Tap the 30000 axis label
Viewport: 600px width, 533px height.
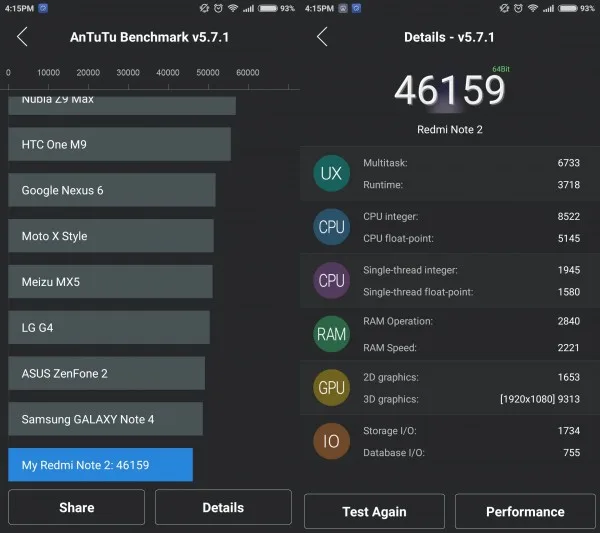(128, 72)
